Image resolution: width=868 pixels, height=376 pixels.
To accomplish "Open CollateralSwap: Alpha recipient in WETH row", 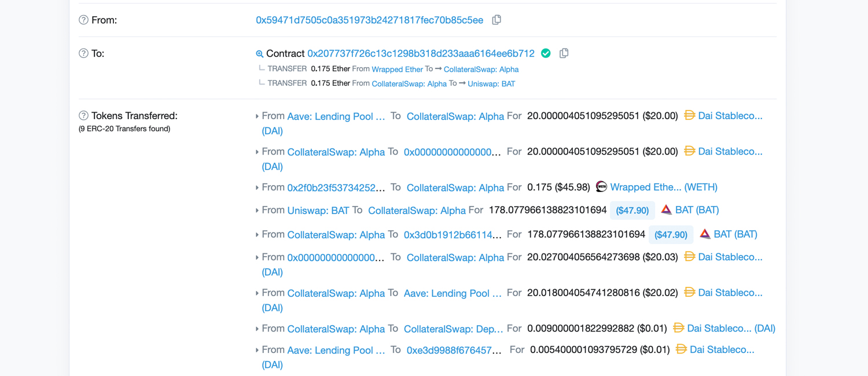I will pyautogui.click(x=455, y=188).
